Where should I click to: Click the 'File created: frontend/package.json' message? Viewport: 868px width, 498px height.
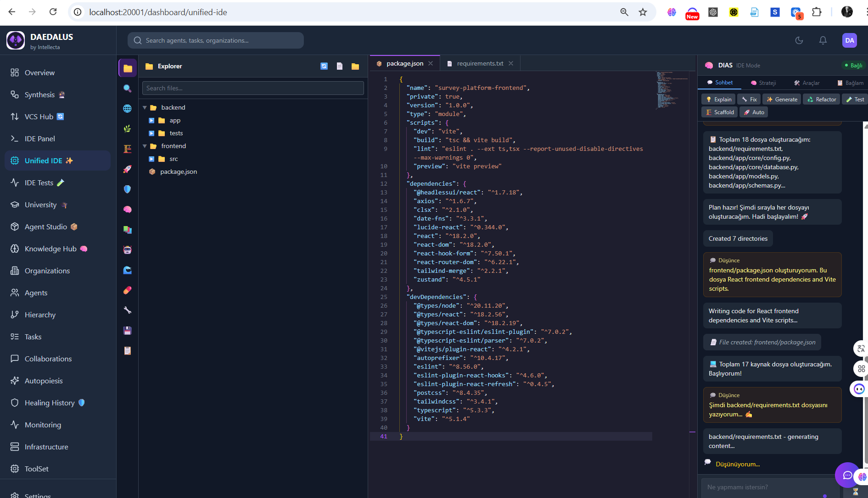(x=762, y=342)
